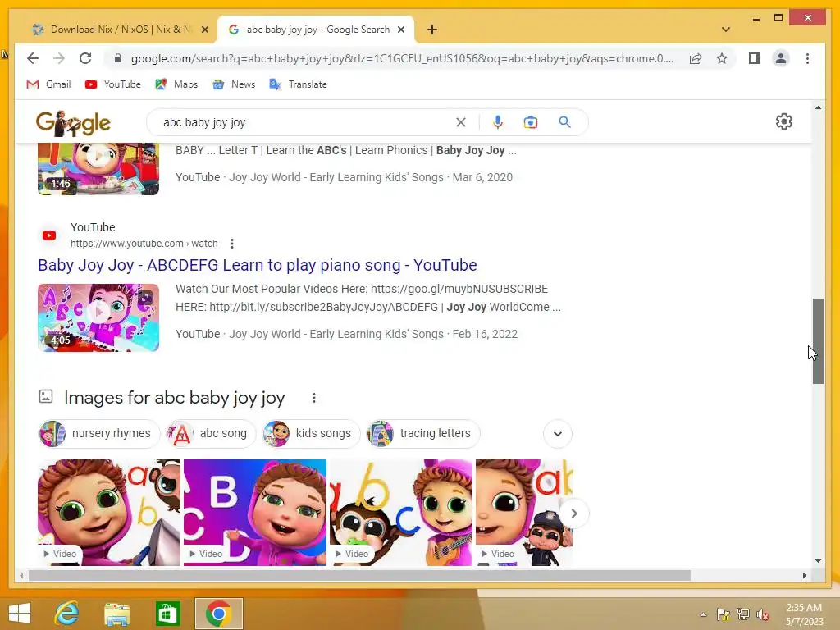Screen dimensions: 840x630
Task: Close the abc baby joy joy tab
Action: pos(400,30)
